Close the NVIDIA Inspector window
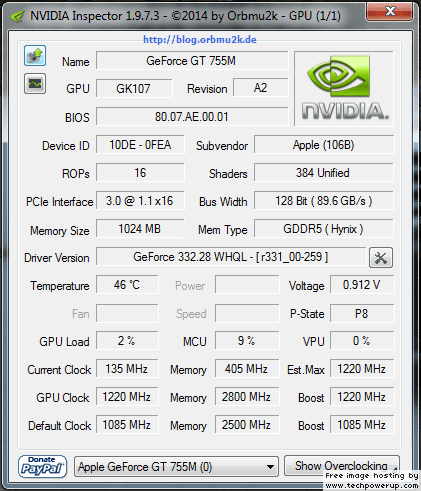 (390, 12)
